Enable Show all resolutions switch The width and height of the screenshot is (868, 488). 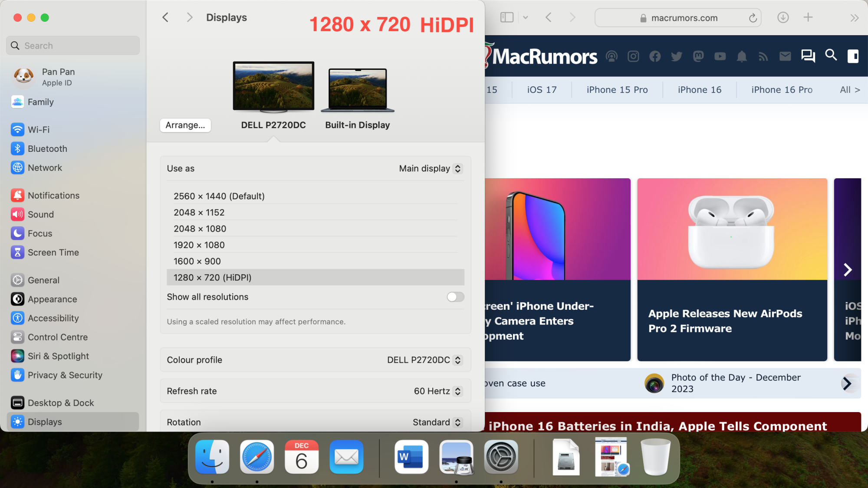[x=455, y=297]
